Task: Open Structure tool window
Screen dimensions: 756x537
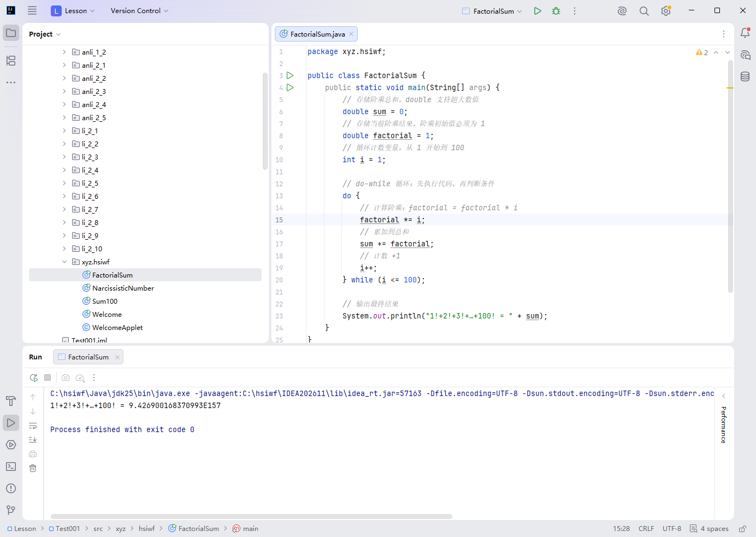Action: (11, 61)
